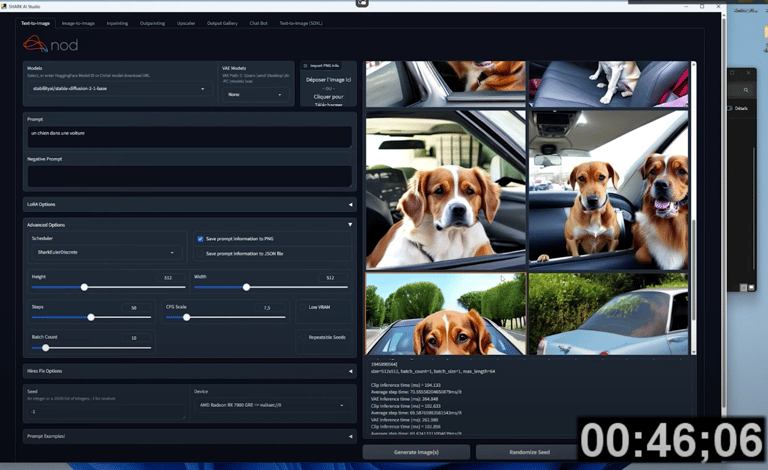Click the CFG Scale value field showing 7.5
The width and height of the screenshot is (768, 470).
(x=267, y=308)
